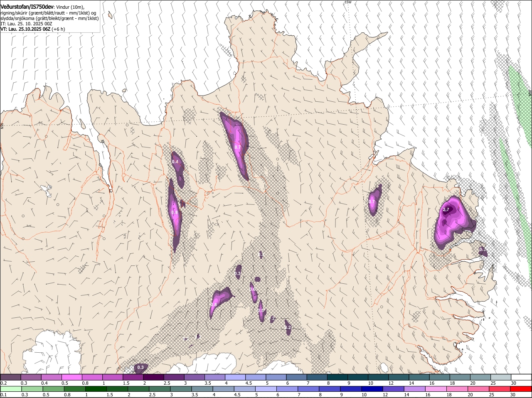532x398 pixels.
Task: Click the 30 label in the bottom legend row
Action: point(512,395)
